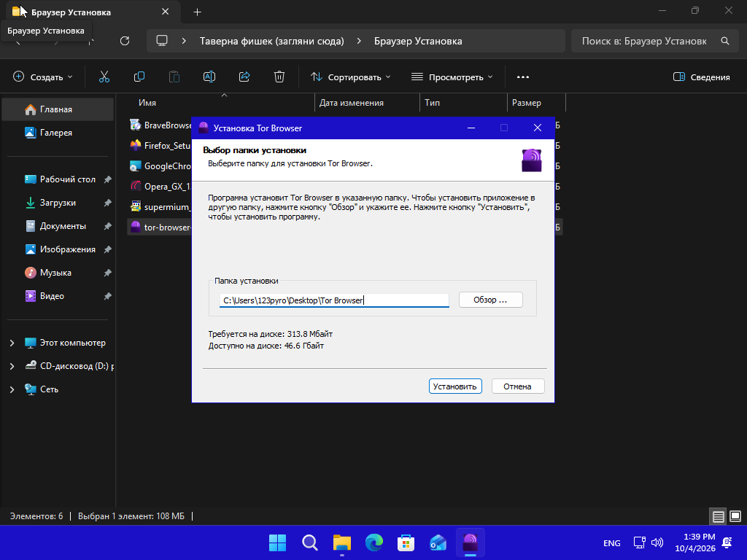The height and width of the screenshot is (560, 747).
Task: Select Главная in navigation pane
Action: pyautogui.click(x=58, y=109)
